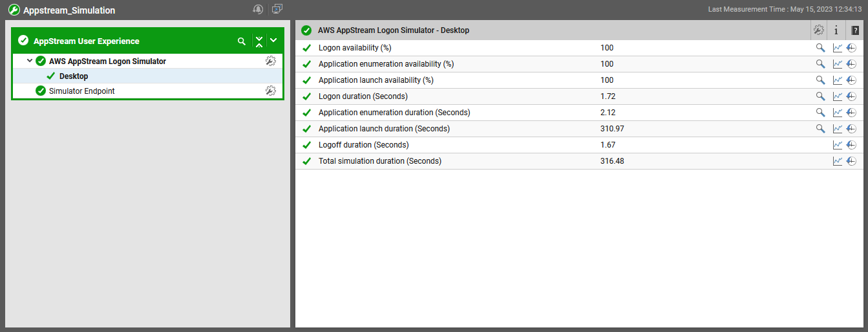The height and width of the screenshot is (332, 868).
Task: Show graph for Total simulation duration
Action: click(838, 160)
